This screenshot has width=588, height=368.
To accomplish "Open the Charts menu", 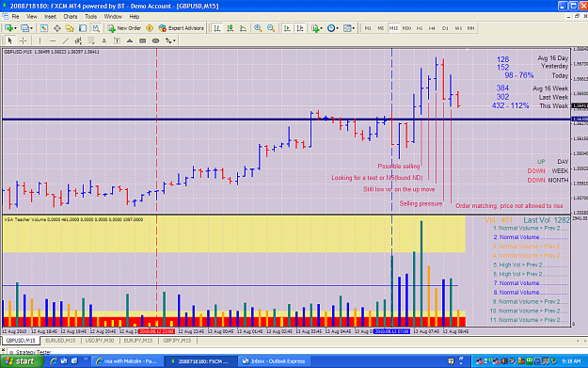I will (x=71, y=17).
